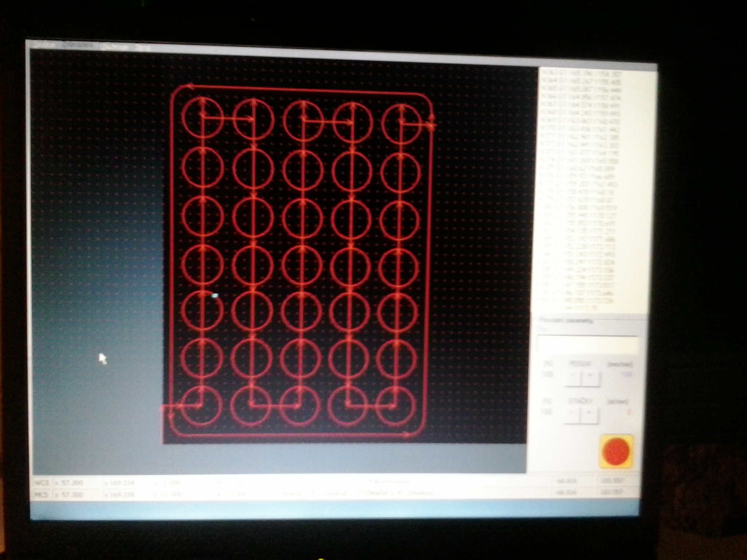
Task: Click the cyan tool position marker on the toolpath
Action: click(215, 295)
